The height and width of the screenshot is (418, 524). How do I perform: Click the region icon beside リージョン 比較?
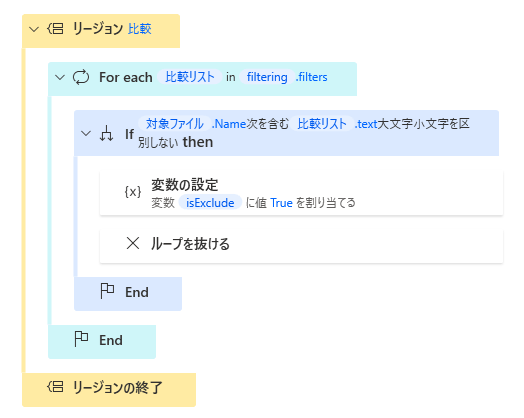55,29
